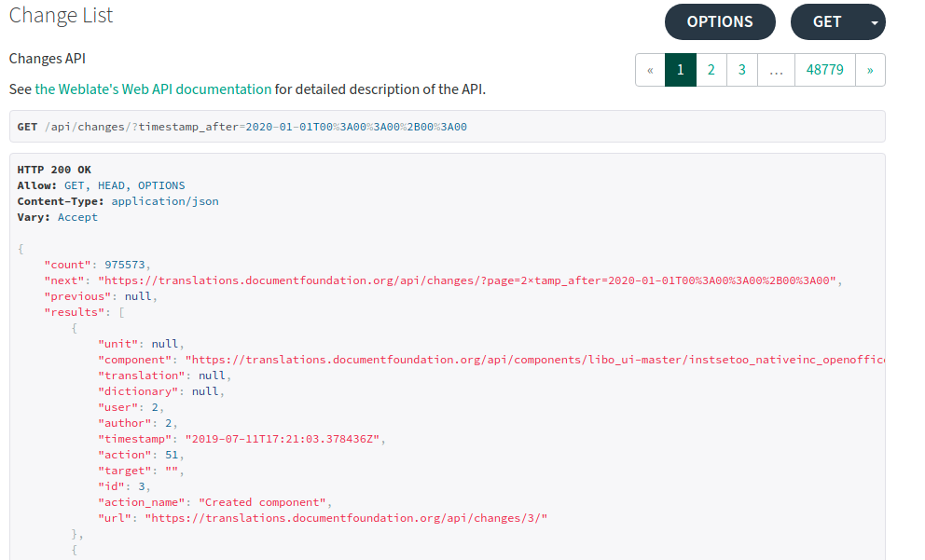
Task: Open page 2 of results
Action: tap(711, 70)
